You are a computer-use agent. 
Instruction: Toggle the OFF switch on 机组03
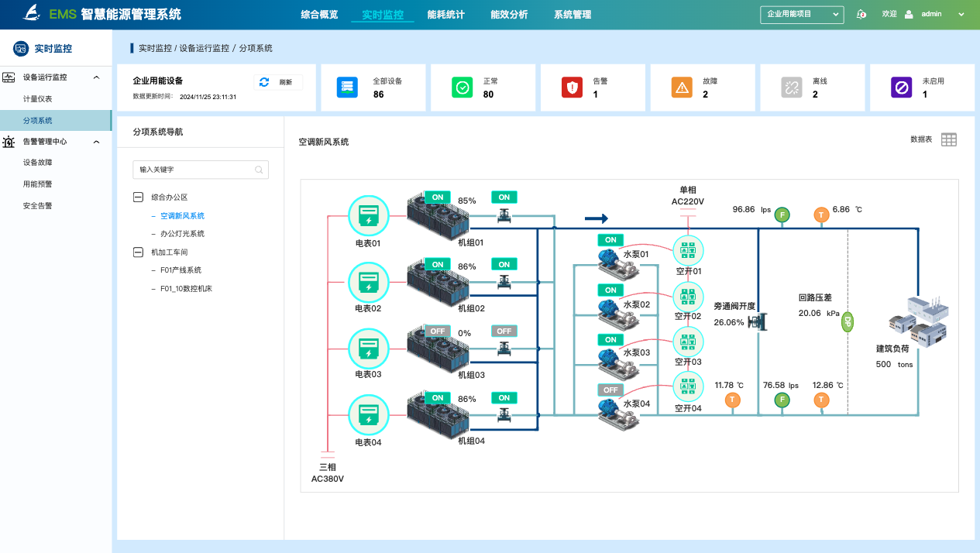click(438, 331)
